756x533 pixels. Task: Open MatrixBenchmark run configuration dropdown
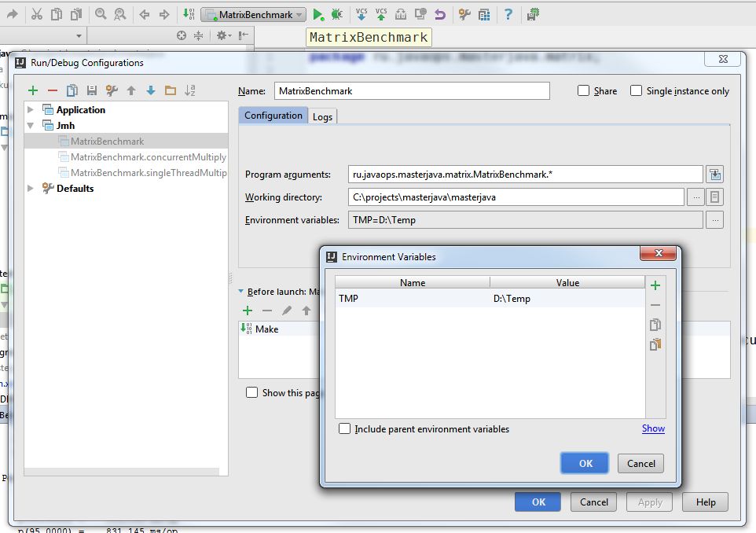(253, 14)
